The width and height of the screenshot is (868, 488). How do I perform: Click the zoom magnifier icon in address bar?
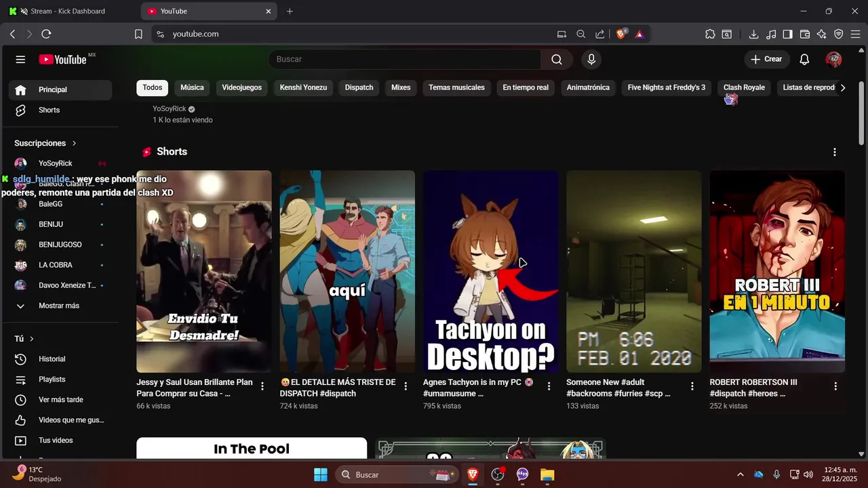point(581,34)
